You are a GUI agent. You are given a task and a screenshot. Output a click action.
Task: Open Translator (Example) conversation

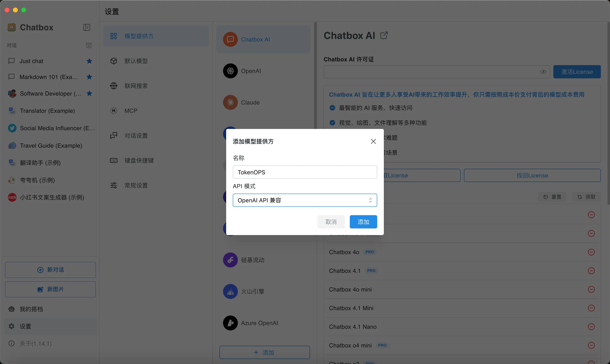pos(50,111)
